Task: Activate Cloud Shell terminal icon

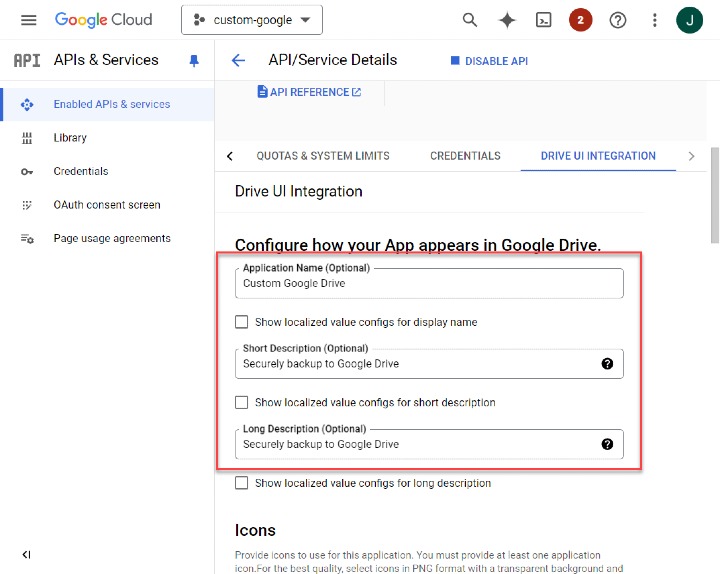Action: tap(544, 20)
